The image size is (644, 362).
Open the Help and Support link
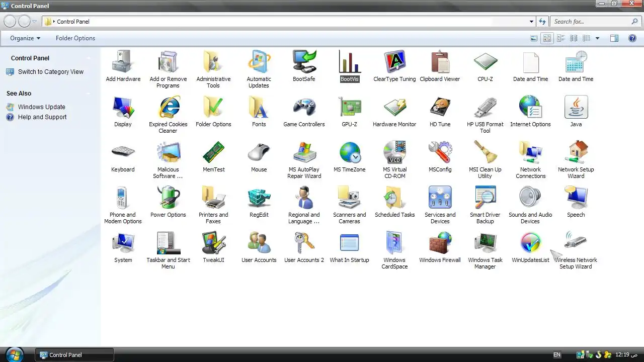coord(42,117)
